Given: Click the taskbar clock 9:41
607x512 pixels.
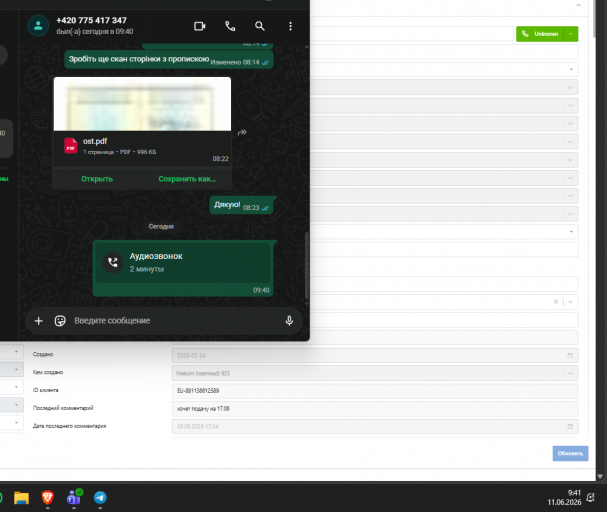Looking at the screenshot, I should pyautogui.click(x=574, y=493).
